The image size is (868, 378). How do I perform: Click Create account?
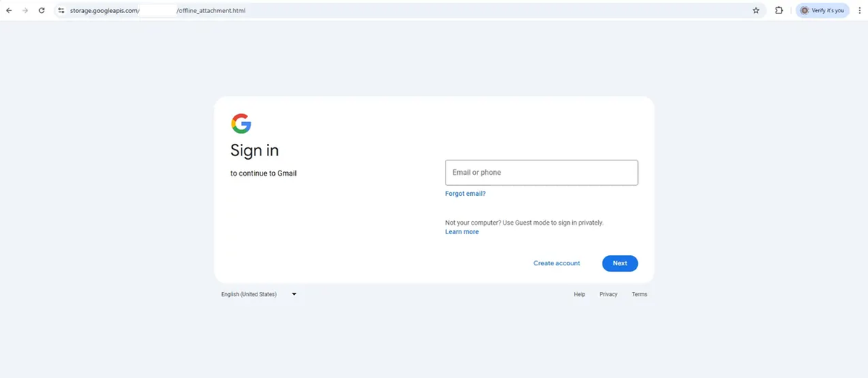(556, 263)
